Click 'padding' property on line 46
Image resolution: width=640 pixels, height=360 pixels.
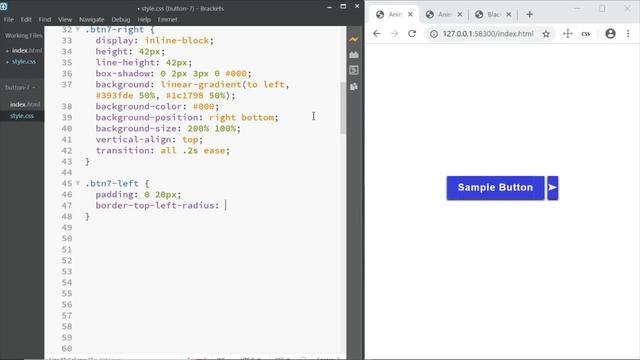pos(114,194)
